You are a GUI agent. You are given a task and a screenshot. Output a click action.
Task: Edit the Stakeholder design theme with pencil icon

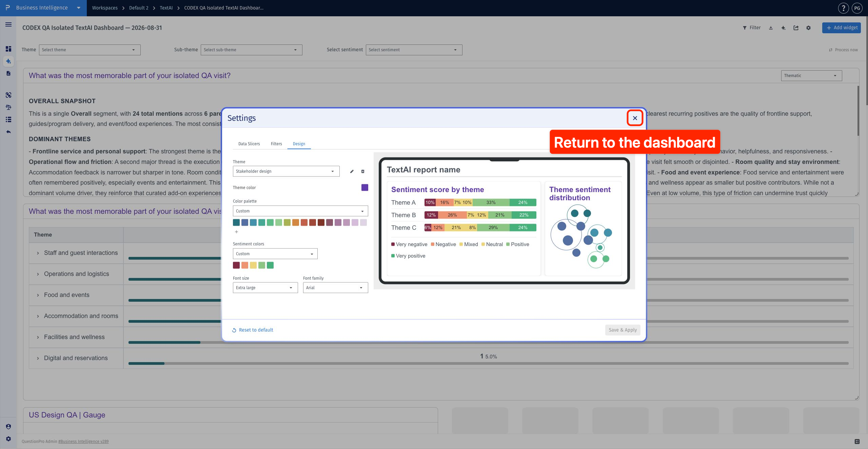[x=352, y=171]
